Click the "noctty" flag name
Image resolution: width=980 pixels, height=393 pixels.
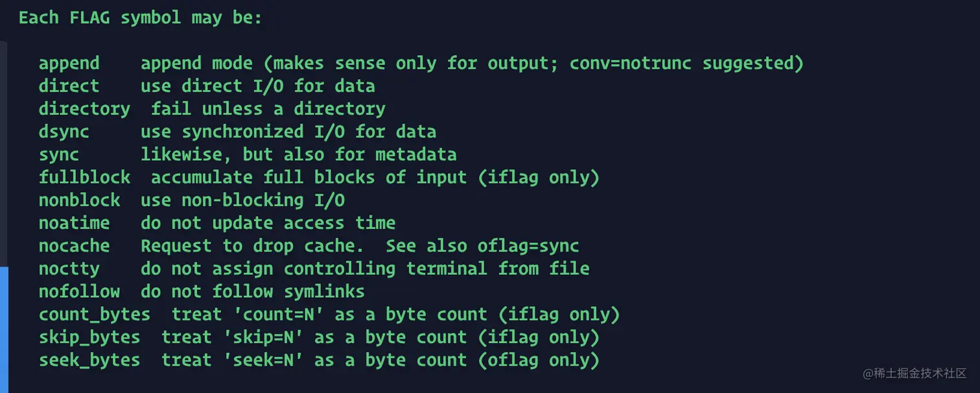point(69,268)
